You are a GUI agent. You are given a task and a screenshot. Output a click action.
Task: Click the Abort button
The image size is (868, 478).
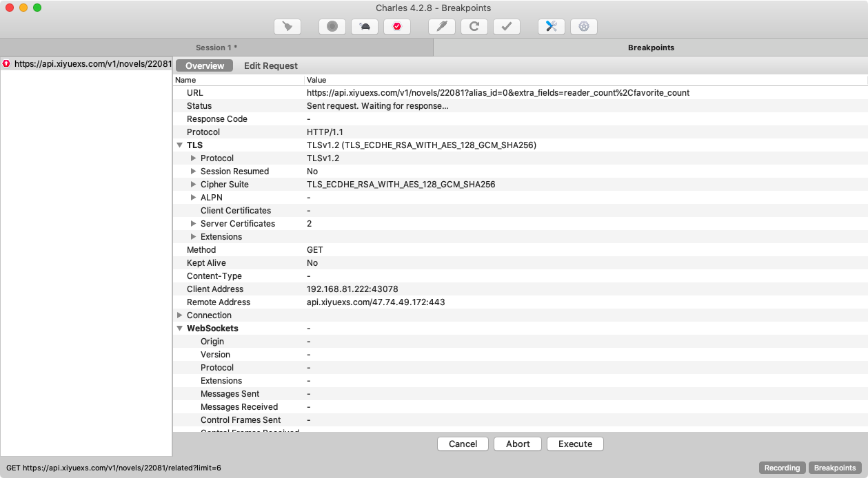pos(518,444)
